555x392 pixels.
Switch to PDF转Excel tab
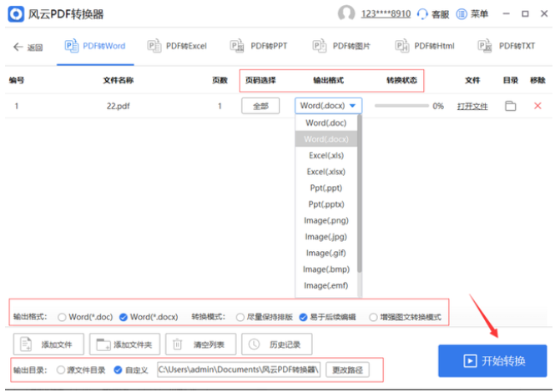177,46
